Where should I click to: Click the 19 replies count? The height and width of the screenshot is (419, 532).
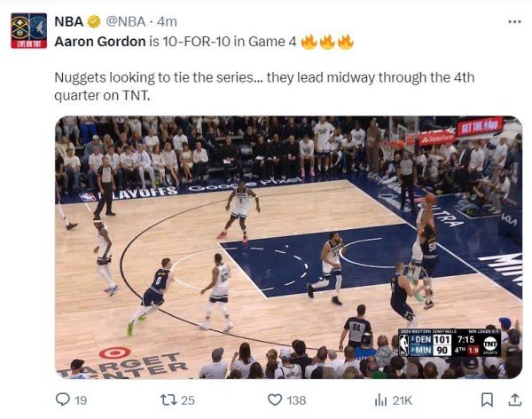(x=81, y=400)
